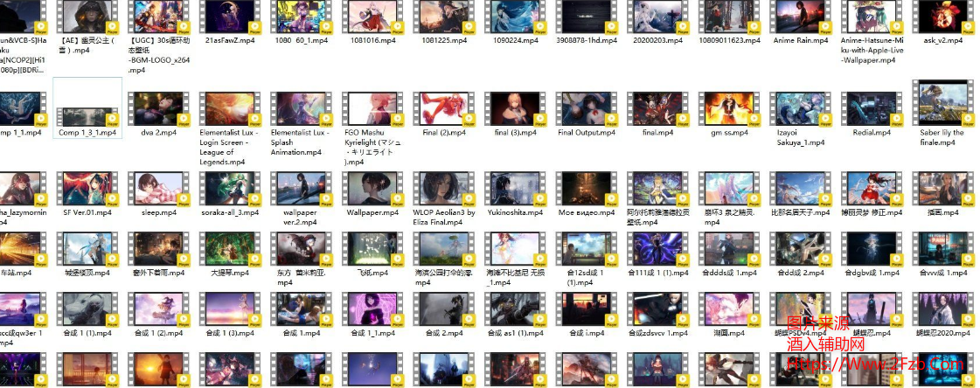Click the 博丽灵梦 修正.mp4 file name
Viewport: 980px width, 388px height.
tap(872, 212)
